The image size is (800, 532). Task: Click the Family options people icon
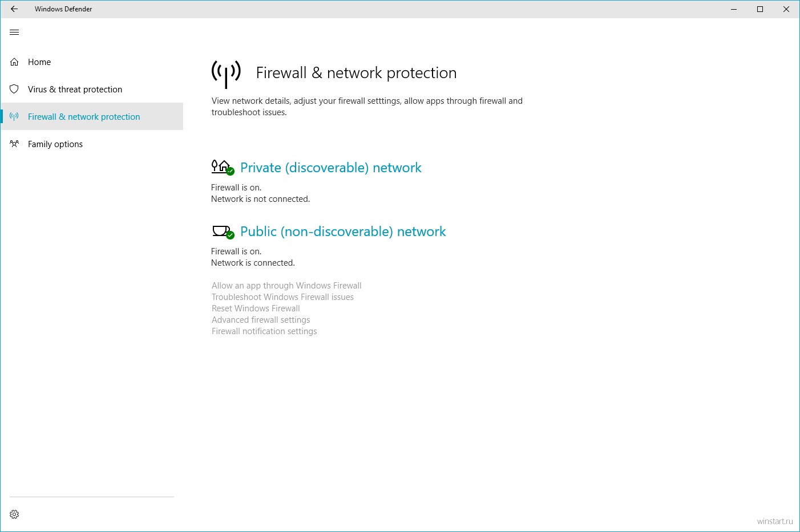(x=14, y=144)
